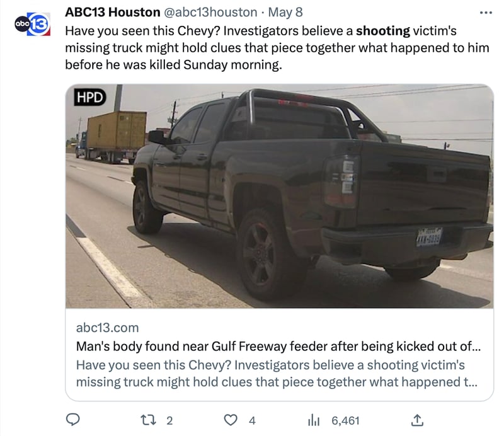The width and height of the screenshot is (504, 436).
Task: Open the tweet's three-dot more menu
Action: pos(484,13)
